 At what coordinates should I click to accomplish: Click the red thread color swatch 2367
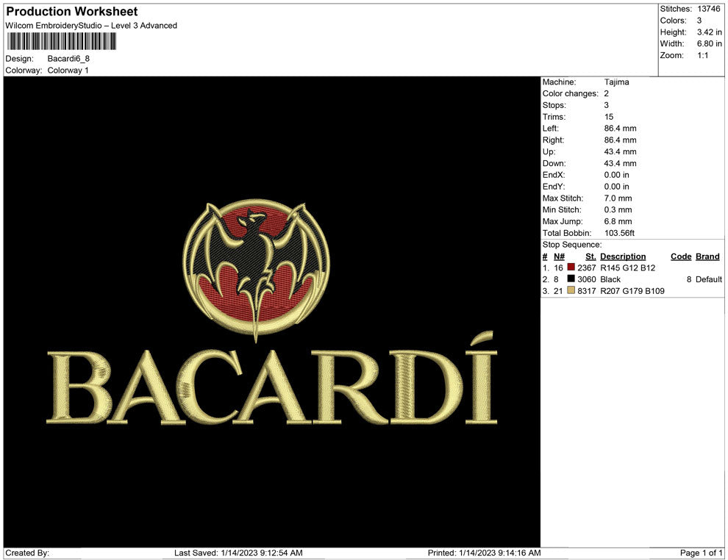tap(571, 268)
